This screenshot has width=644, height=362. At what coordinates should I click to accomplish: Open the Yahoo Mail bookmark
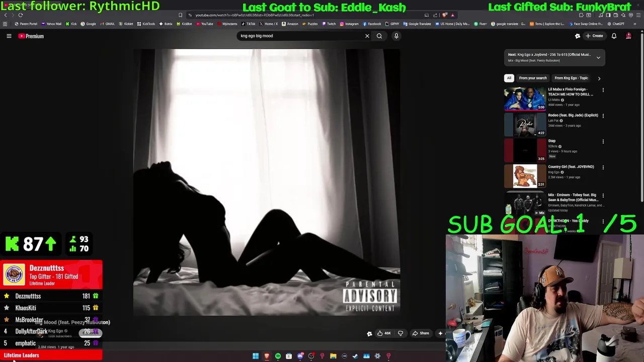click(52, 24)
